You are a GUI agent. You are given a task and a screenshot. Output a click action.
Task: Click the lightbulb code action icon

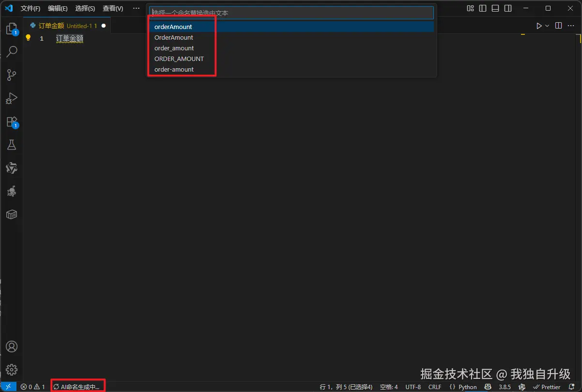pos(27,38)
